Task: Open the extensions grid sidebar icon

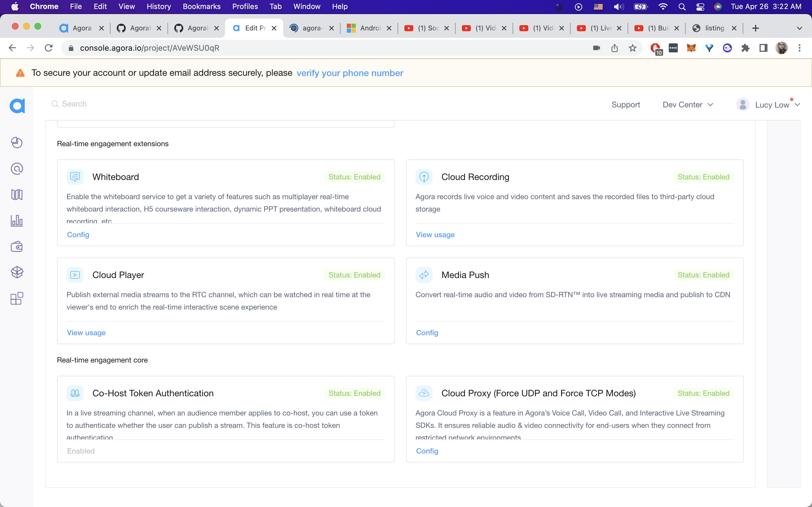Action: pos(17,298)
